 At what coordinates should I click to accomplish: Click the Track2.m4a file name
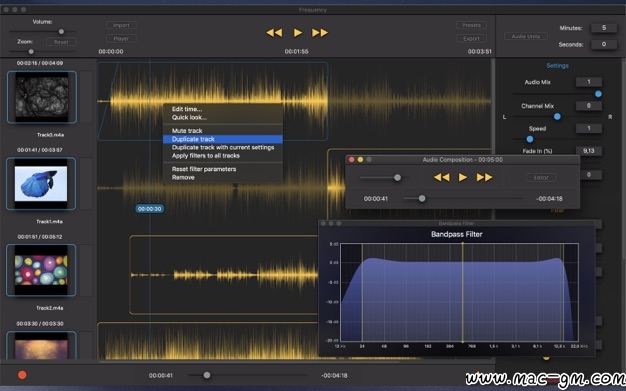50,308
